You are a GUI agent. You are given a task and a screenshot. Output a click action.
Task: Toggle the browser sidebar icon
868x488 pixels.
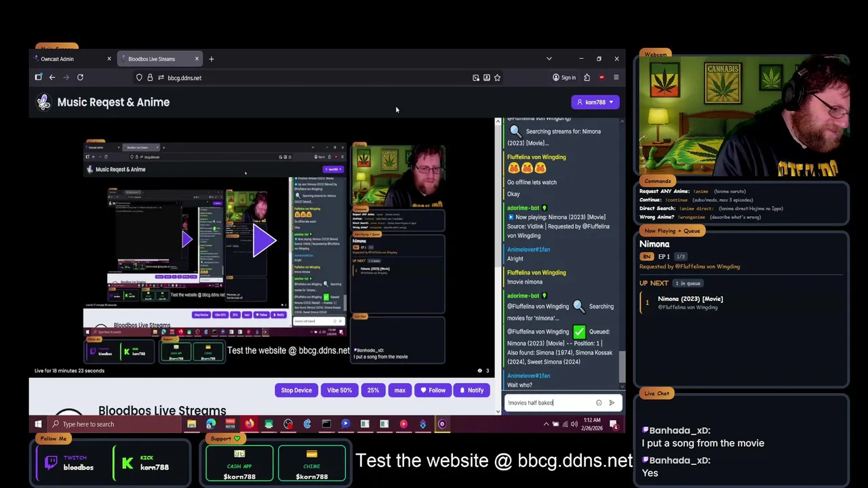tap(39, 77)
